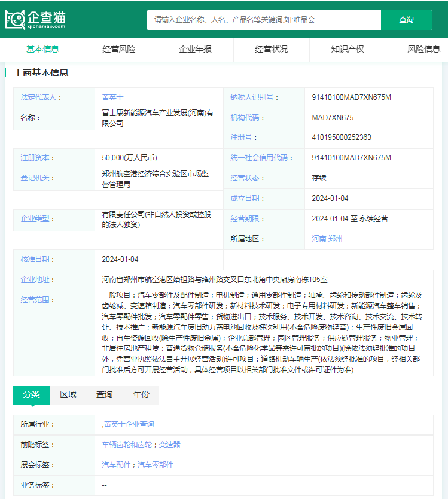Image resolution: width=448 pixels, height=499 pixels.
Task: Click the company name 富士康新能源汽车产业发展(河南)有限公司
Action: coord(158,118)
